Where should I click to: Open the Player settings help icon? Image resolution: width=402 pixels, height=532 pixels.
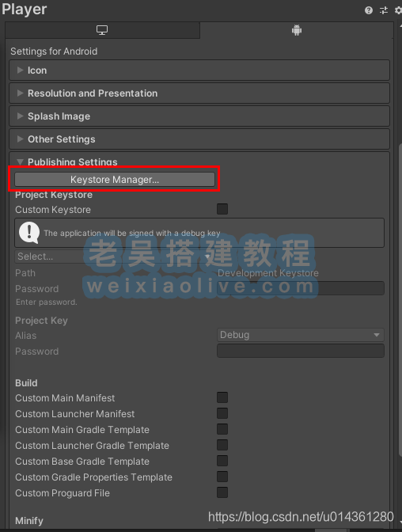(369, 10)
